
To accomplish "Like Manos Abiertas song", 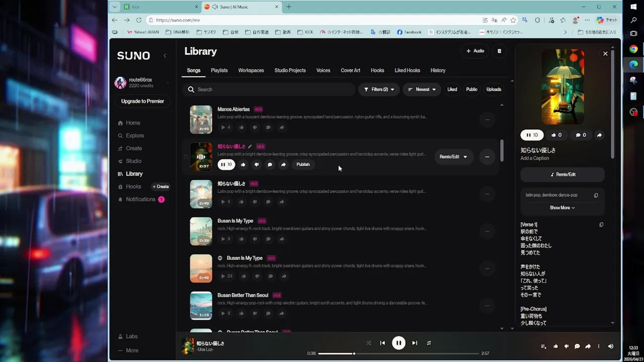I will (242, 127).
